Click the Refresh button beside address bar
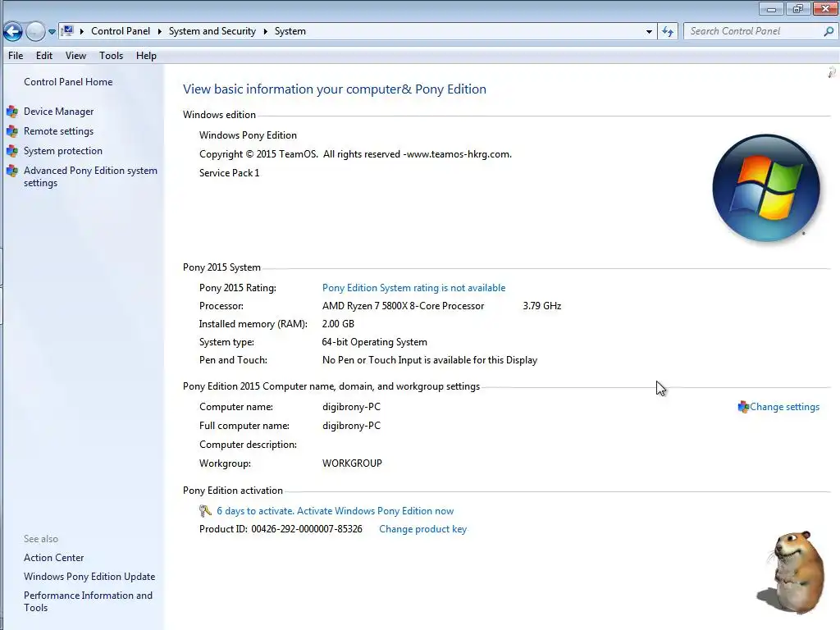The height and width of the screenshot is (630, 840). coord(668,32)
